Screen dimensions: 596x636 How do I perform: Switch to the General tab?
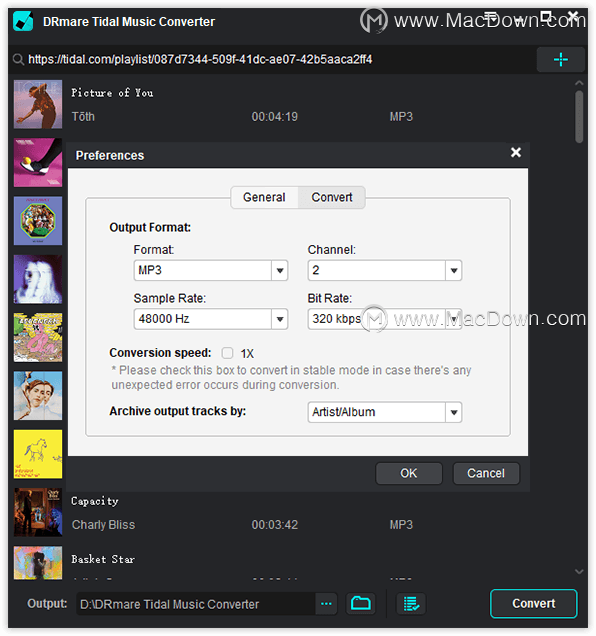[x=264, y=197]
